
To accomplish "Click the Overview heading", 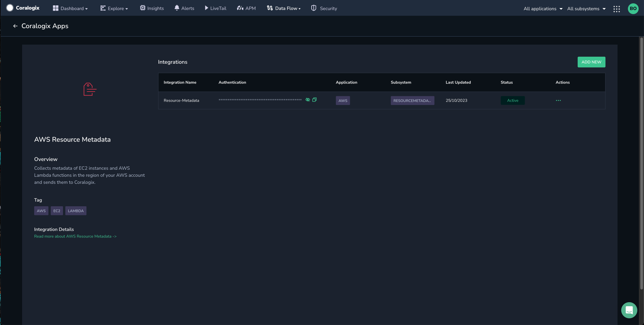I will click(x=46, y=159).
